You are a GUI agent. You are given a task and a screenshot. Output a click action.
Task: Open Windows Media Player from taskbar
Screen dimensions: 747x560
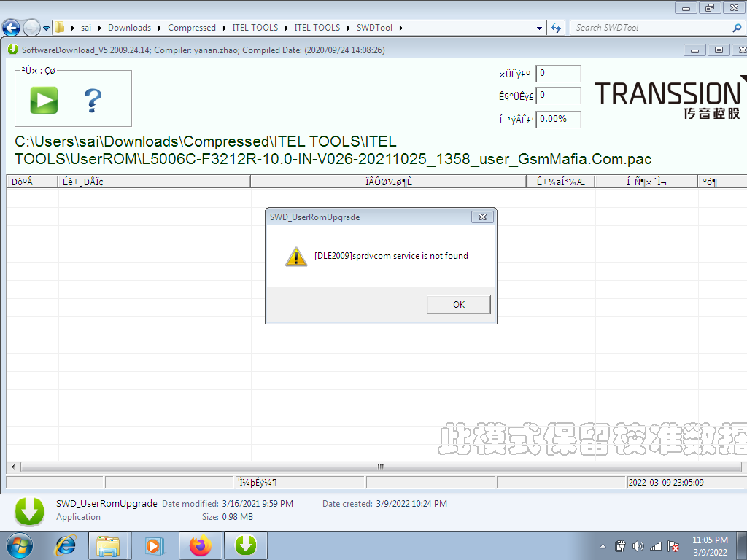(153, 545)
